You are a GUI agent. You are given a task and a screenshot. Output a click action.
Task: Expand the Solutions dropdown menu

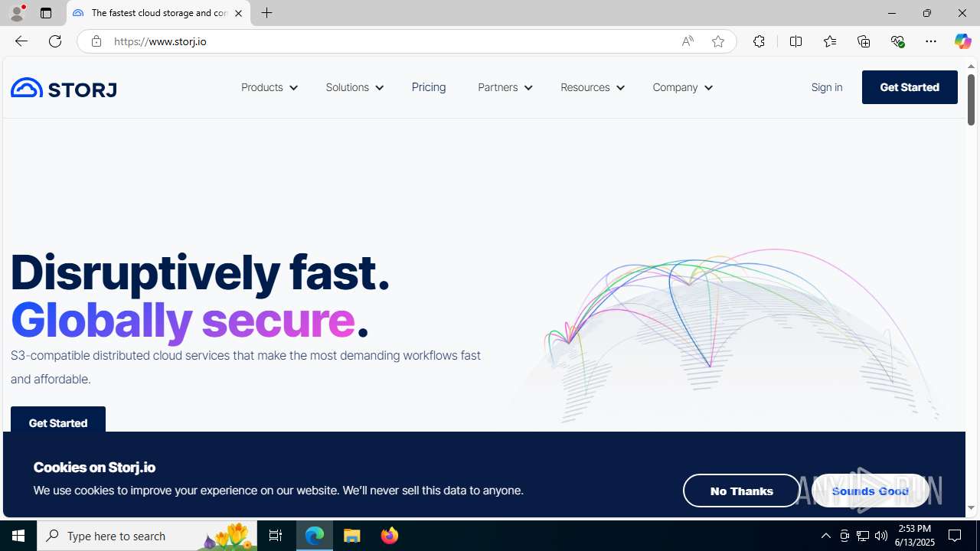pyautogui.click(x=354, y=87)
